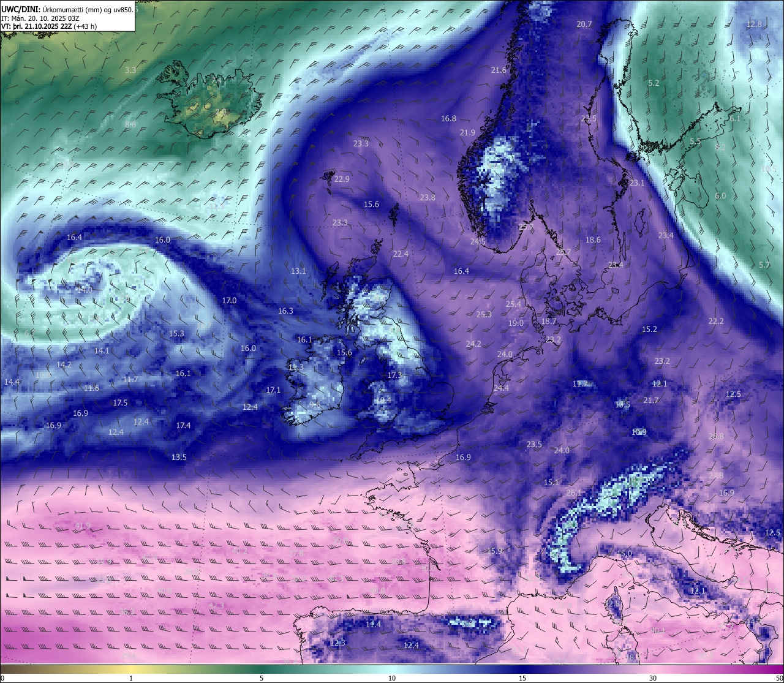Click the 3.3 value on the map
Image resolution: width=784 pixels, height=683 pixels.
pyautogui.click(x=130, y=70)
